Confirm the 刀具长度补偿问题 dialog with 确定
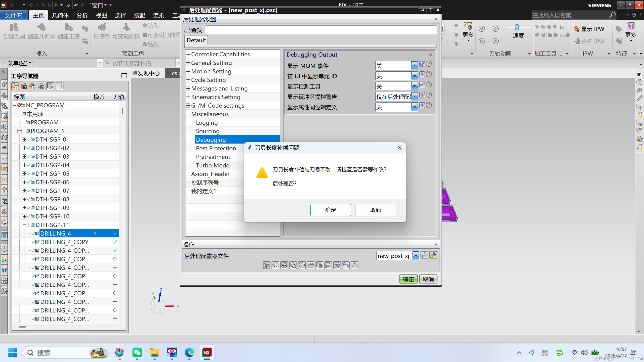 331,210
